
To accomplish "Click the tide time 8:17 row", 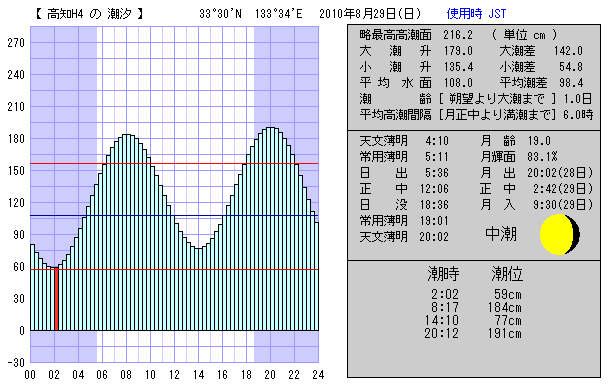I will 445,307.
